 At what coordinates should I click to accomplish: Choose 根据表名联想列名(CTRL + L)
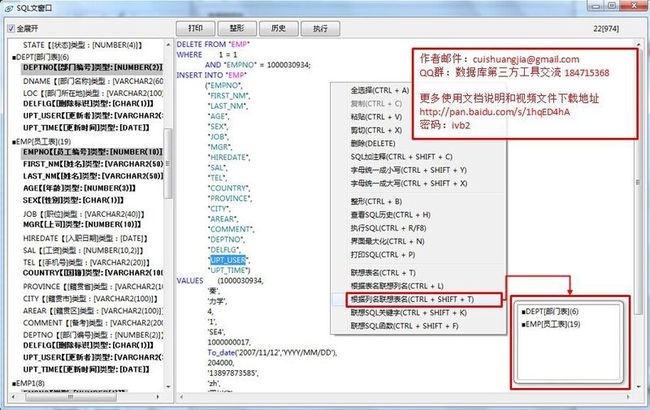397,286
